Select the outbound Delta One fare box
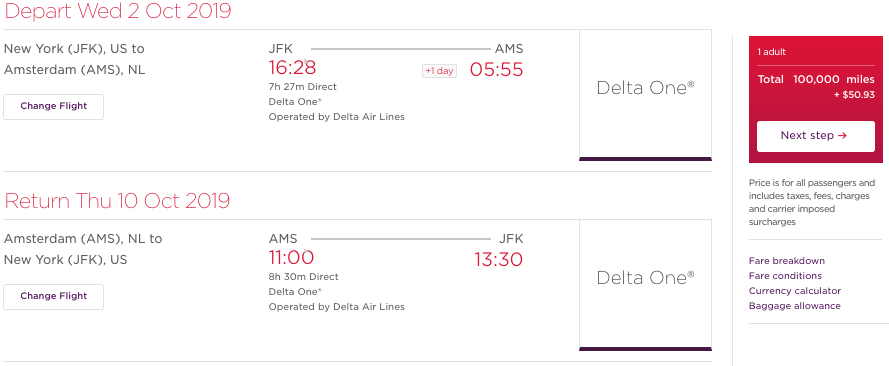The image size is (889, 366). (x=645, y=95)
